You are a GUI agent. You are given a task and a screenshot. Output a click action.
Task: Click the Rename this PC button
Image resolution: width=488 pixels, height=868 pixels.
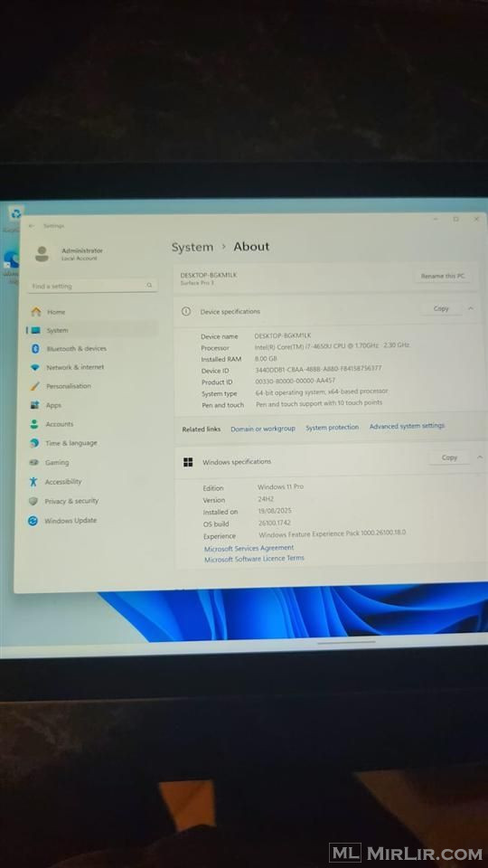443,276
